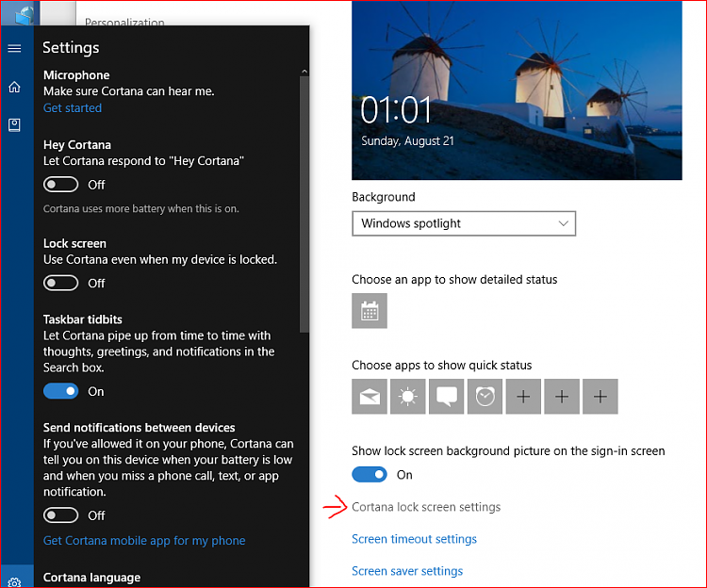707x588 pixels.
Task: Click the scroll up arrow in Cortana panel
Action: (304, 72)
